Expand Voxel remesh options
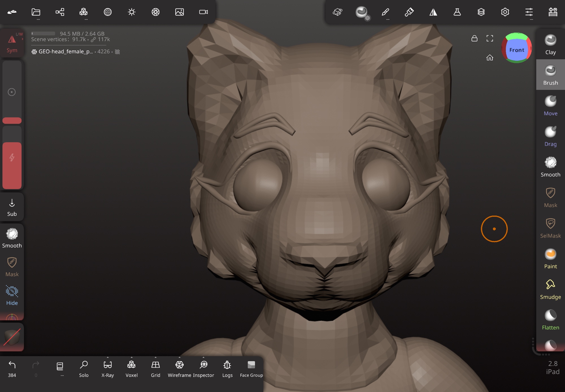The width and height of the screenshot is (565, 392). (131, 358)
